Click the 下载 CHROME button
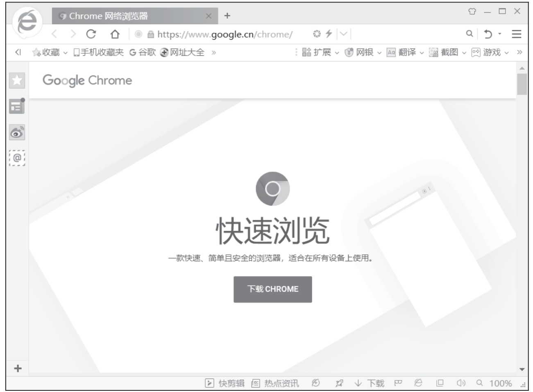533x392 pixels. [x=273, y=289]
